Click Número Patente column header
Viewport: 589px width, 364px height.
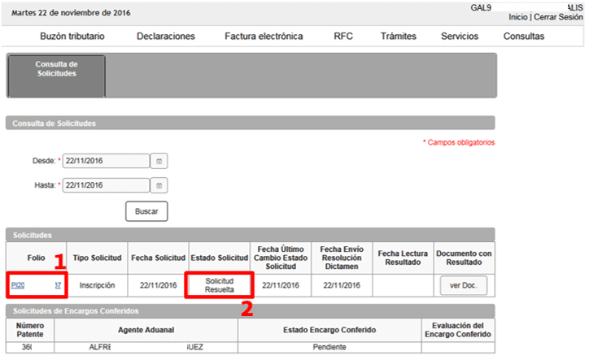29,330
